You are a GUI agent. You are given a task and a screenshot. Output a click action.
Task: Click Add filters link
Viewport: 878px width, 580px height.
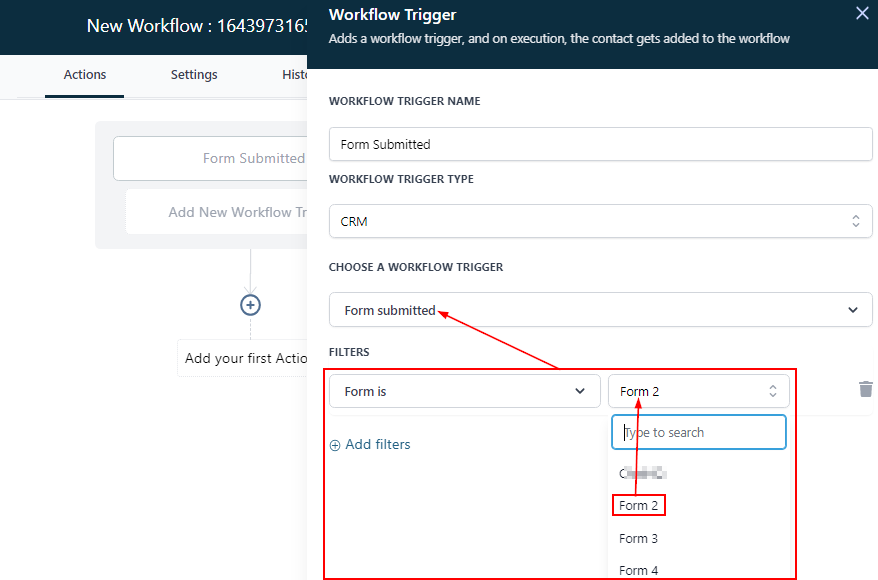coord(377,445)
